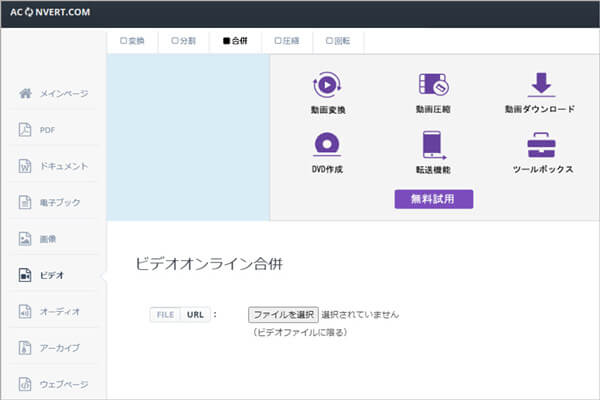Click the 動画圧縮 video compress icon
This screenshot has height=400, width=600.
click(433, 86)
